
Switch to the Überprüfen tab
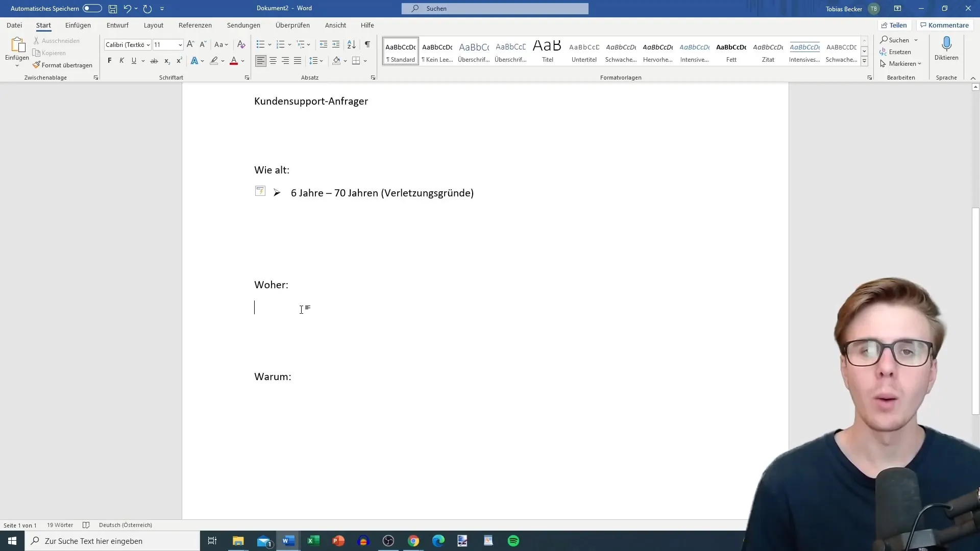coord(292,25)
